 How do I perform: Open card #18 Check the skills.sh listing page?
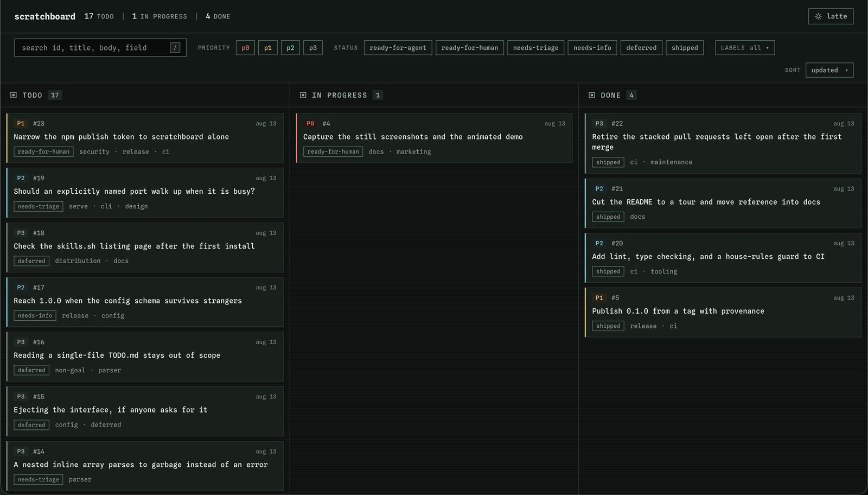145,247
